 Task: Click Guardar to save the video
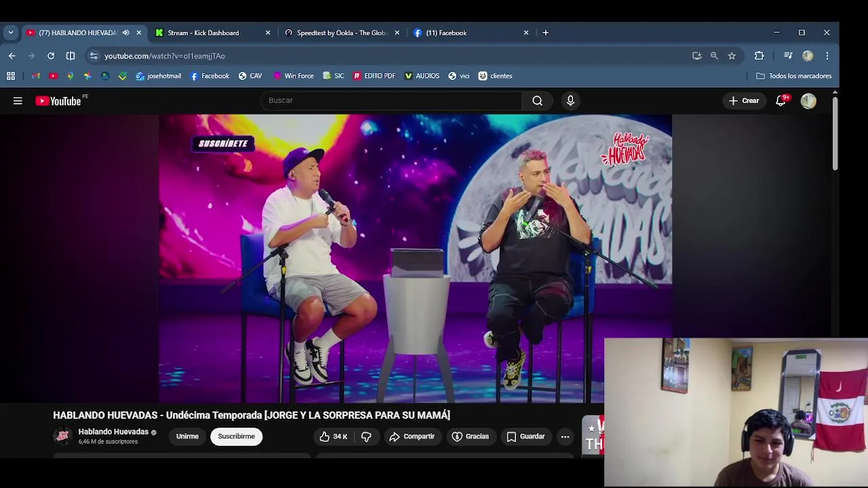pyautogui.click(x=526, y=436)
